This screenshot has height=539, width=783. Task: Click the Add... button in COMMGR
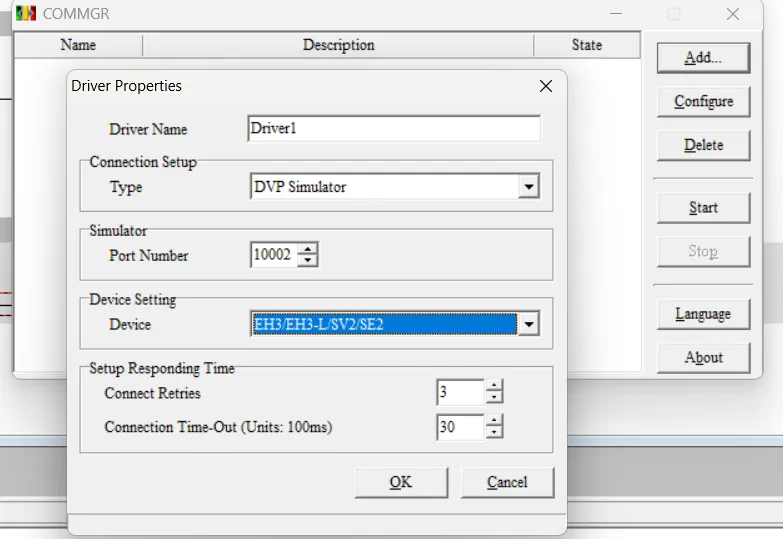[703, 57]
